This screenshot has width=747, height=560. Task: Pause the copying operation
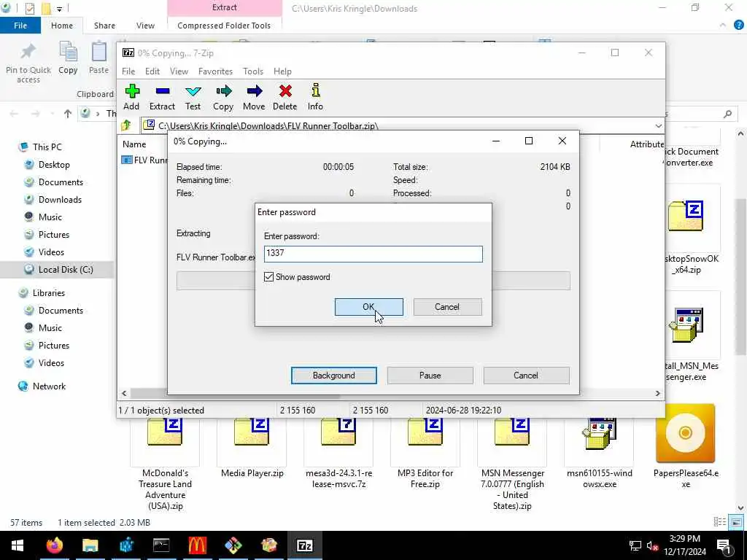click(x=430, y=376)
